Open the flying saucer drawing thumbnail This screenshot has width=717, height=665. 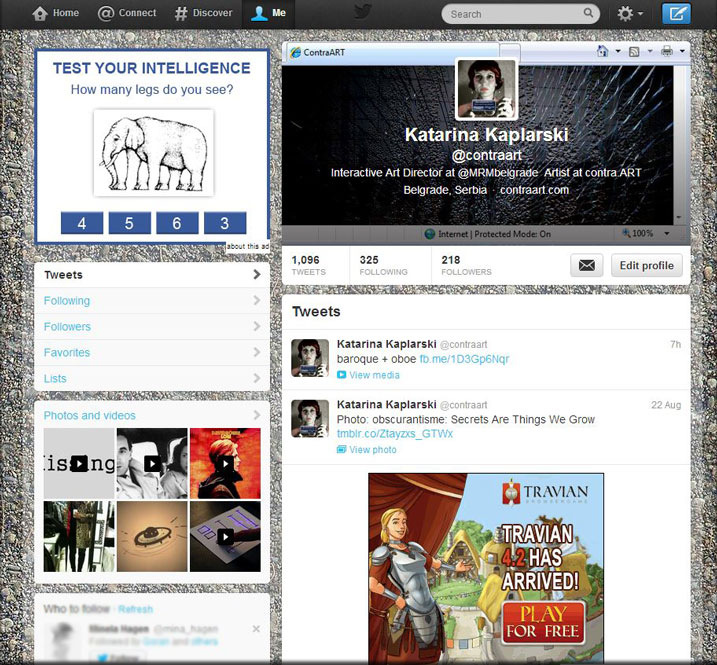(x=152, y=536)
